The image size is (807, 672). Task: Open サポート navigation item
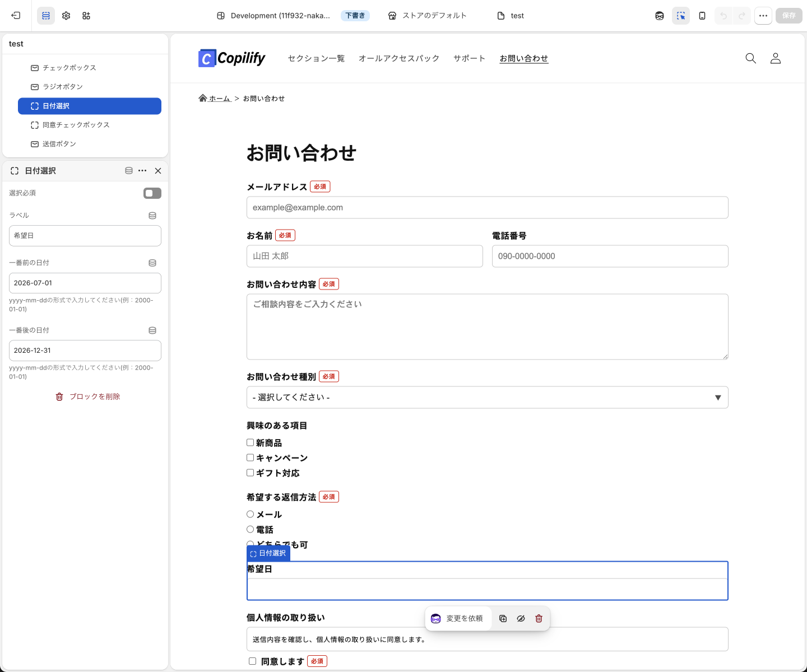pos(470,58)
